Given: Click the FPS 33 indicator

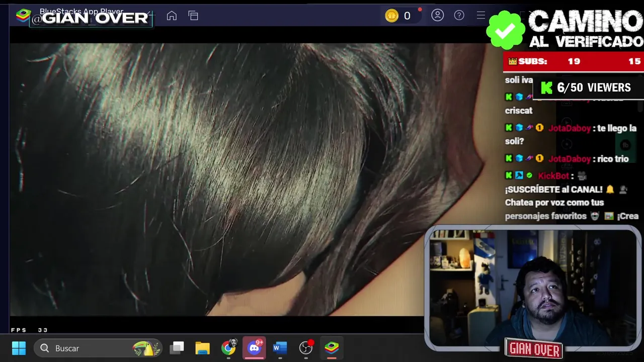Looking at the screenshot, I should click(29, 330).
